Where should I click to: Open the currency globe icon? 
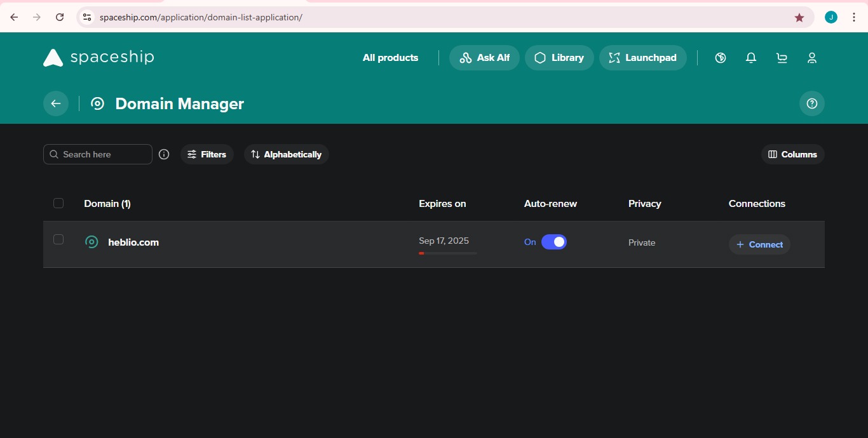(721, 58)
